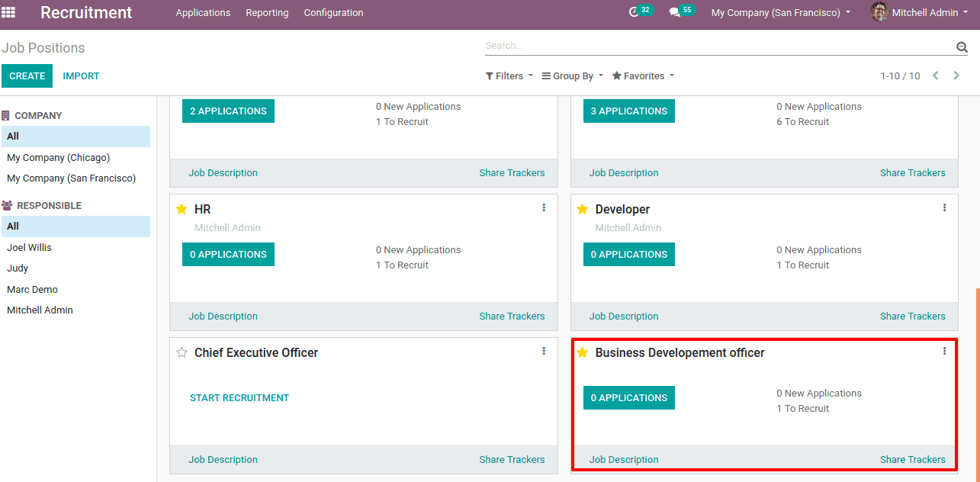Filter by responsible Mitchell Admin in sidebar
This screenshot has height=482, width=980.
(x=76, y=310)
